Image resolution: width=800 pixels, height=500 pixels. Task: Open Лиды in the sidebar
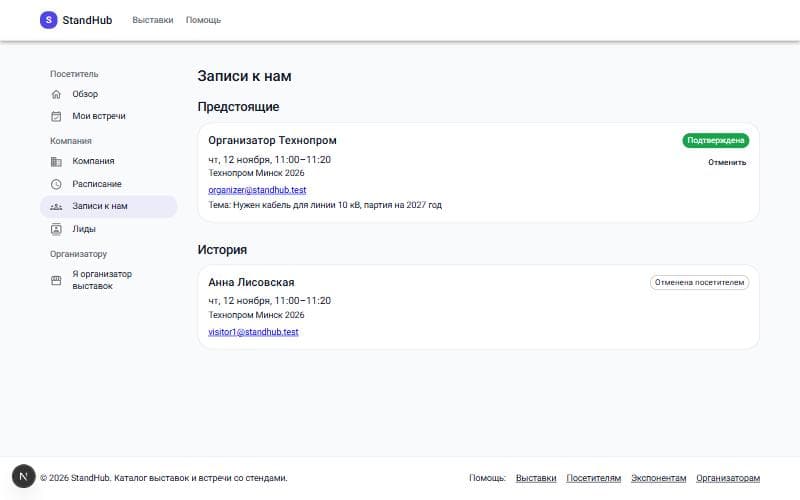tap(109, 229)
